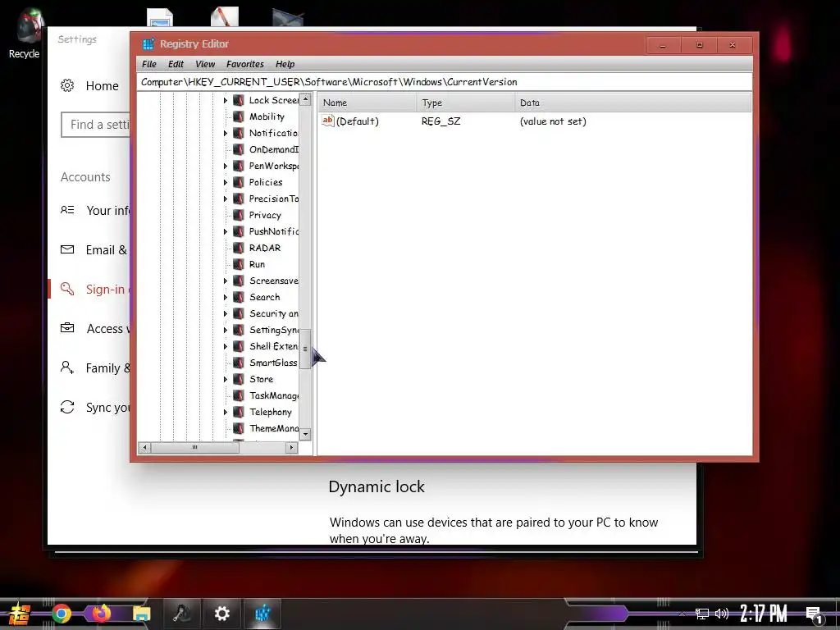Select the OnDemandInterface key folder icon
Image resolution: width=840 pixels, height=630 pixels.
(239, 149)
